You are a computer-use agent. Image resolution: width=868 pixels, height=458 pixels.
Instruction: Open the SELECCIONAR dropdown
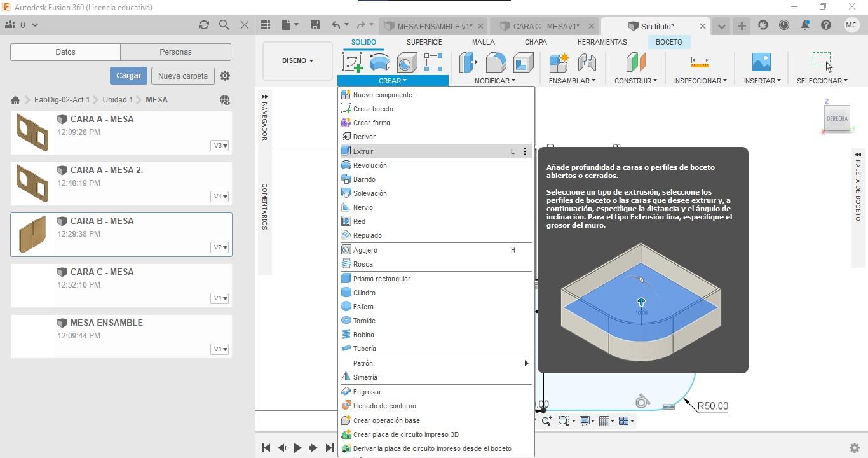(x=822, y=81)
